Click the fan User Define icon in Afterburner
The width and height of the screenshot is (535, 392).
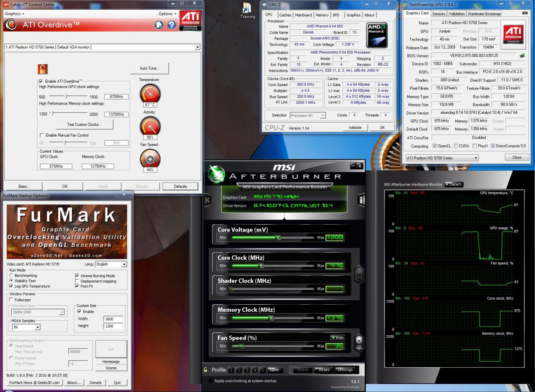point(359,343)
